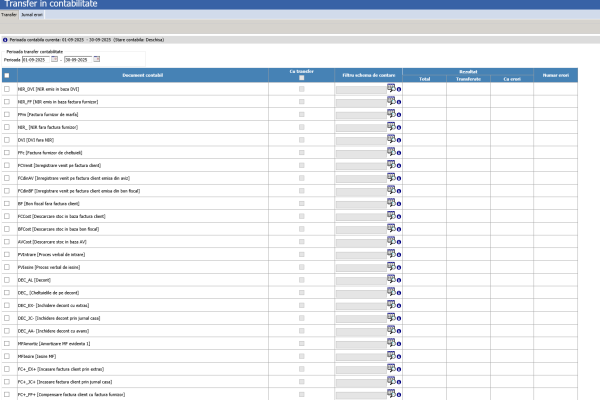600x400 pixels.
Task: Click filter schema field for FCCost row
Action: pyautogui.click(x=361, y=217)
